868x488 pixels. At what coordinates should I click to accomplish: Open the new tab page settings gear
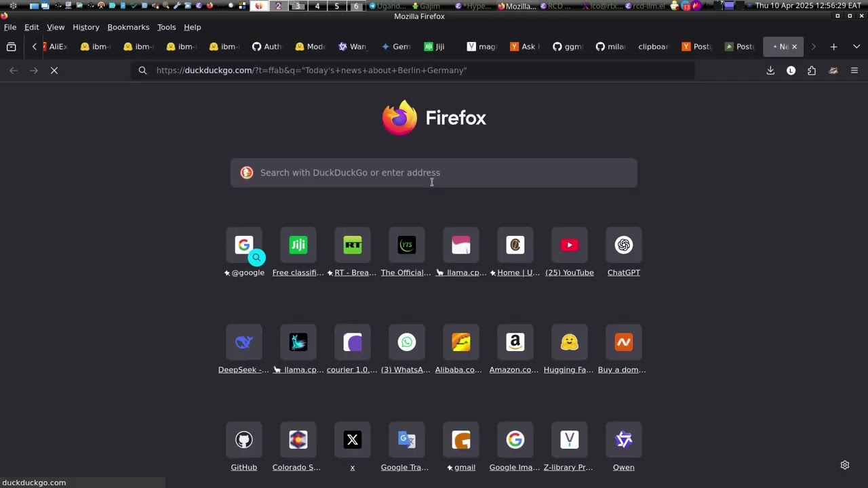(x=845, y=465)
